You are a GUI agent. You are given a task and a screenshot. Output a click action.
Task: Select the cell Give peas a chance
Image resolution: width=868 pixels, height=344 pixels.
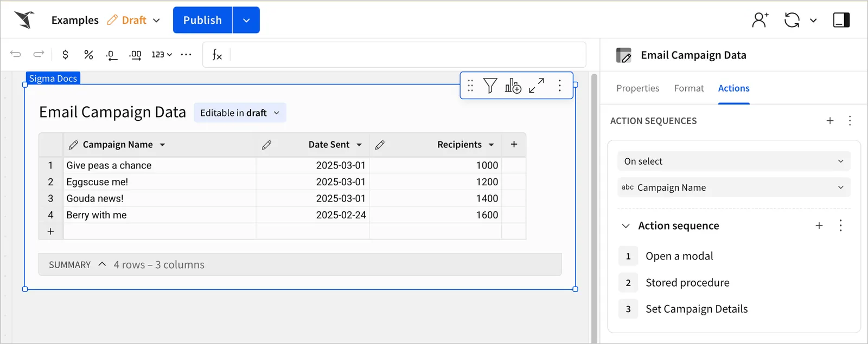(x=159, y=165)
